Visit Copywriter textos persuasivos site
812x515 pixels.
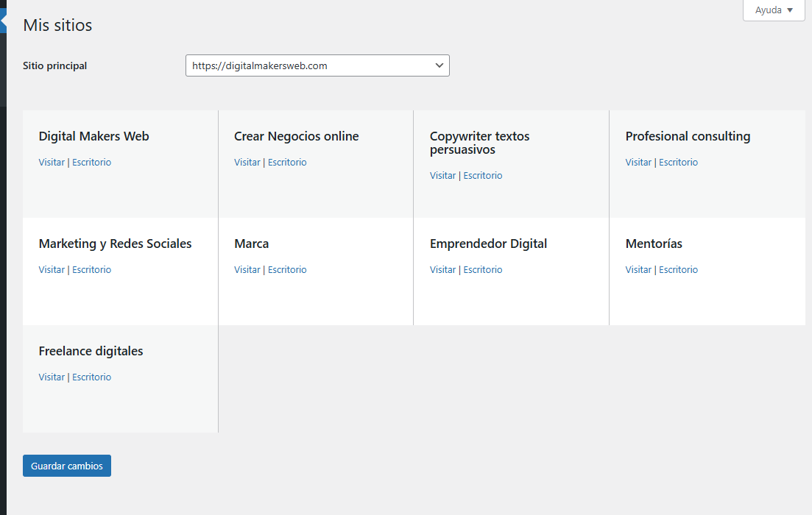click(443, 175)
